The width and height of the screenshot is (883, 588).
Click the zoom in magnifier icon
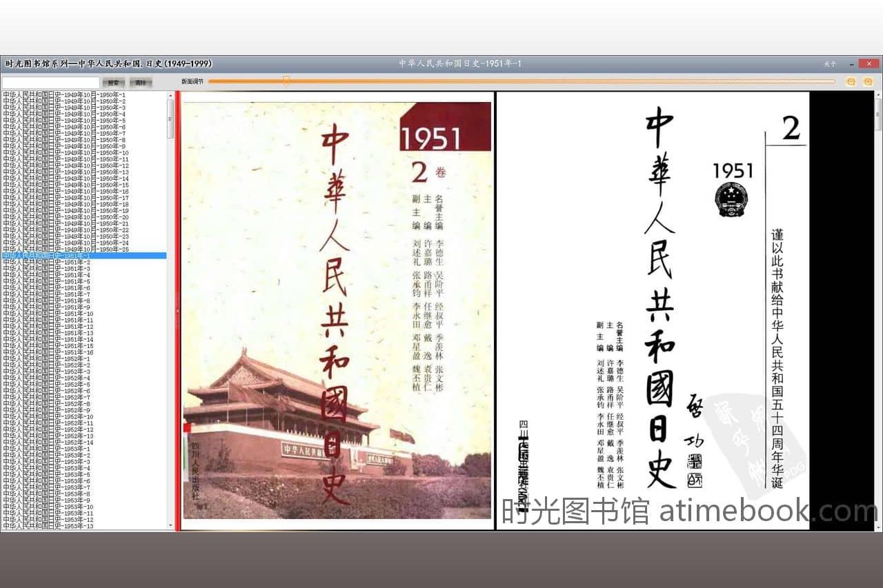point(868,81)
